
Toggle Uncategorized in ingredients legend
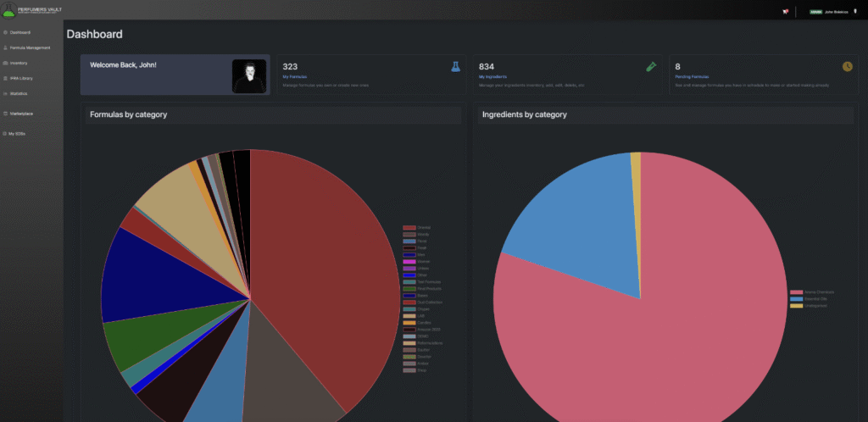809,305
